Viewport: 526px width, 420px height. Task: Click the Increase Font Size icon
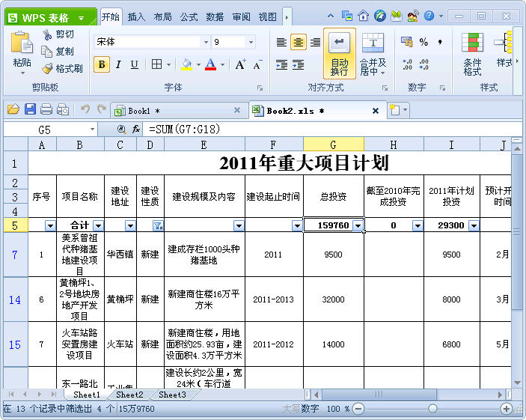pyautogui.click(x=240, y=65)
